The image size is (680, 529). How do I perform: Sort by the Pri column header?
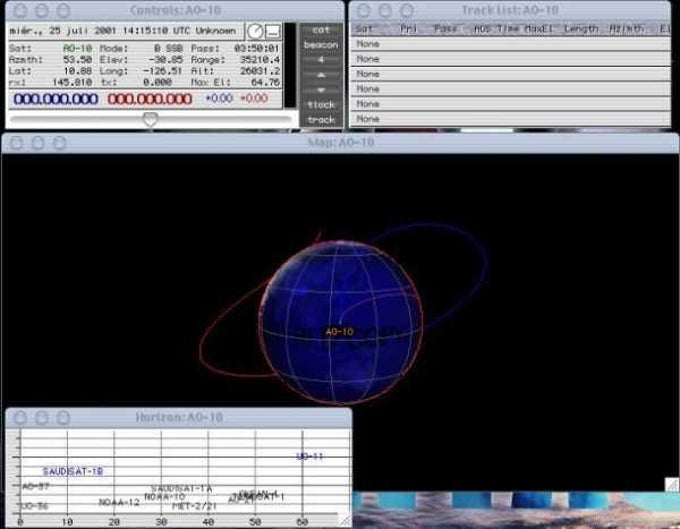(408, 29)
